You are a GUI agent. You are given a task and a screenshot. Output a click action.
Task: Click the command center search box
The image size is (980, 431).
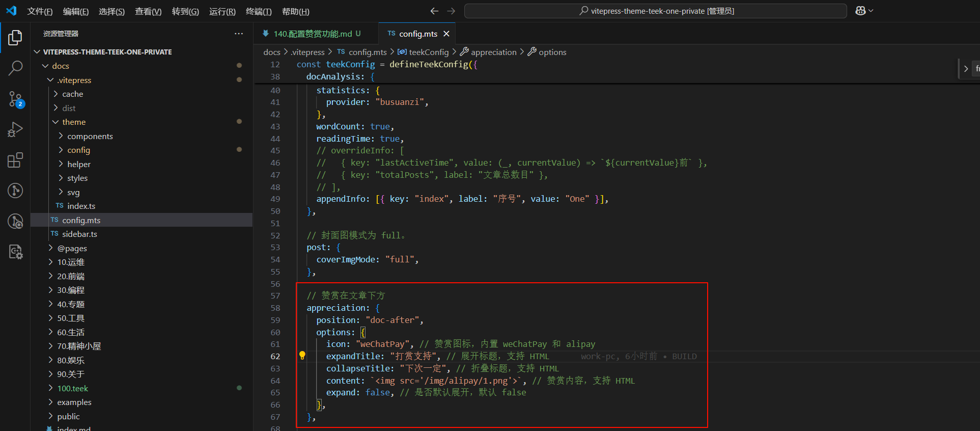[656, 11]
